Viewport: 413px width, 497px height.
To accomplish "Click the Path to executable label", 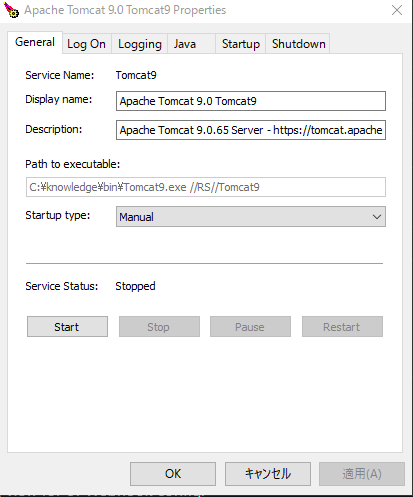I will (x=73, y=164).
